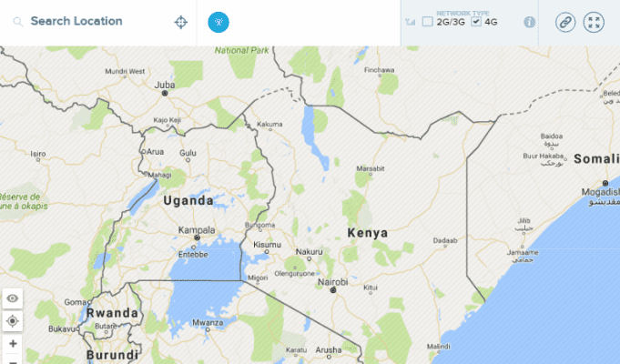Click the Juba city marker
The image size is (620, 364).
[165, 93]
